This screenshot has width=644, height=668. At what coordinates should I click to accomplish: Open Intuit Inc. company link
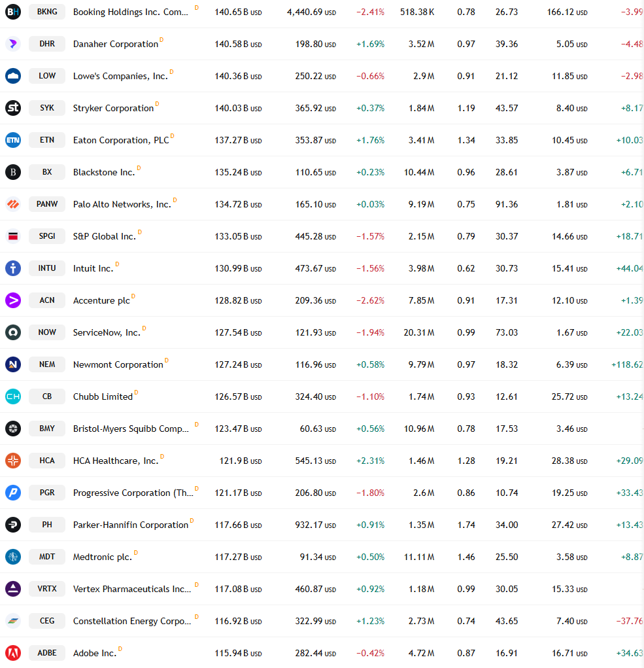(93, 268)
